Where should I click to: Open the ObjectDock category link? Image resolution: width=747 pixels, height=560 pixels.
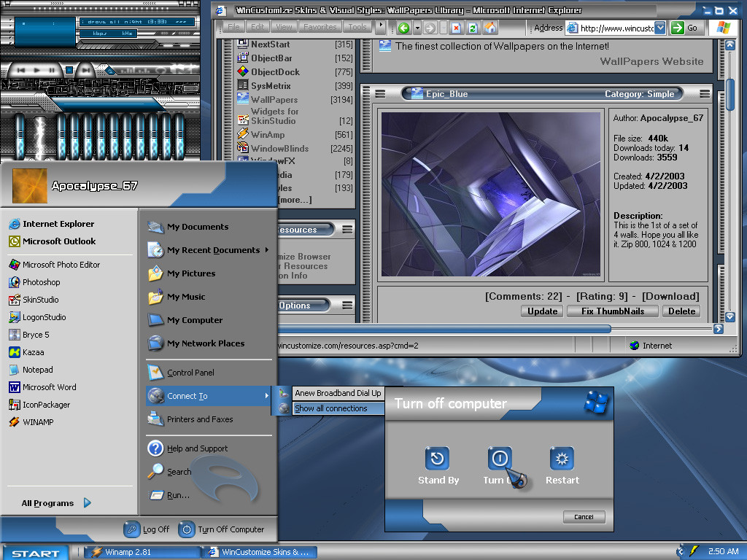point(275,72)
